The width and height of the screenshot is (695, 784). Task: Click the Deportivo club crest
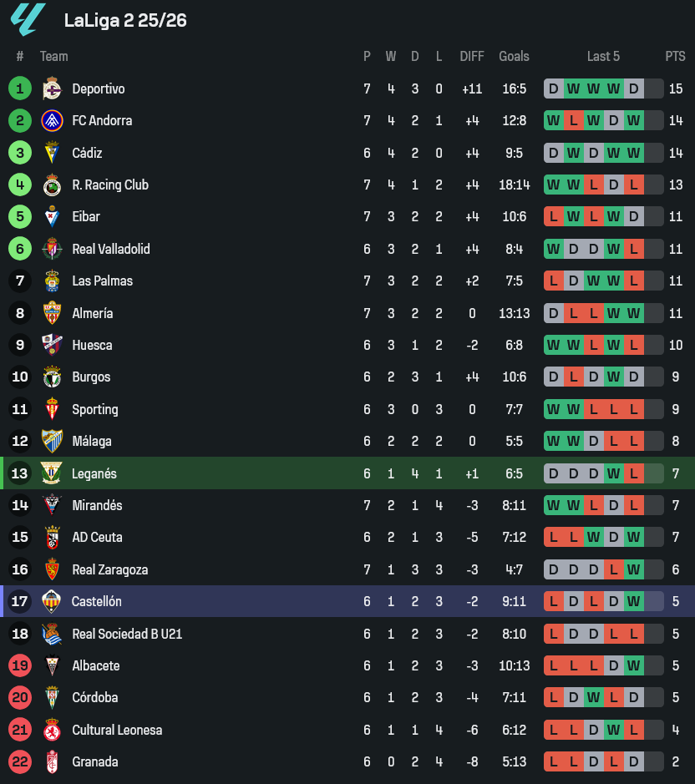(52, 89)
